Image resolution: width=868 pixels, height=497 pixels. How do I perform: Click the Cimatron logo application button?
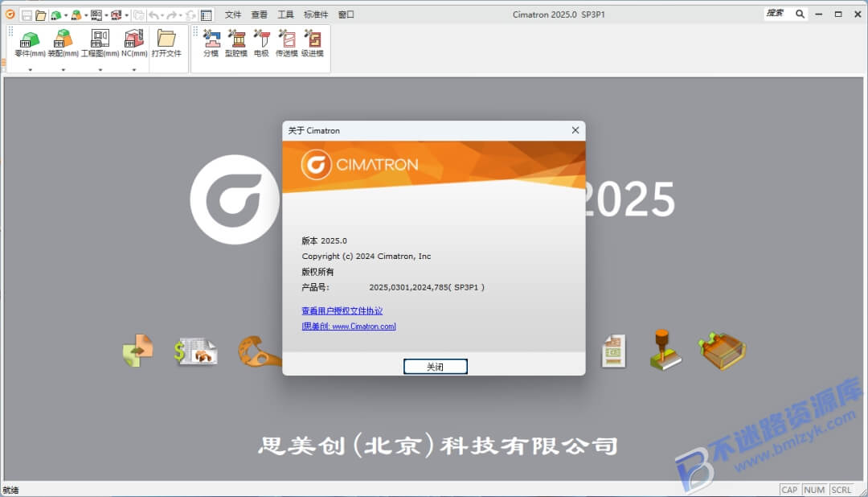point(10,14)
